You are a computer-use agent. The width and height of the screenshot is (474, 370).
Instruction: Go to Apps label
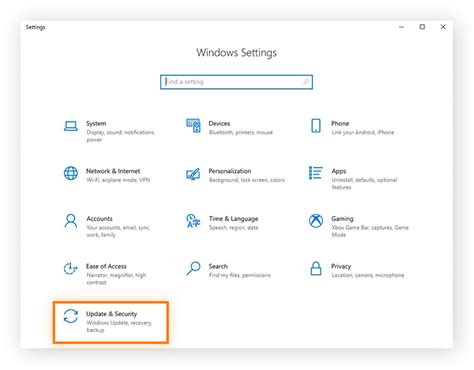click(339, 171)
